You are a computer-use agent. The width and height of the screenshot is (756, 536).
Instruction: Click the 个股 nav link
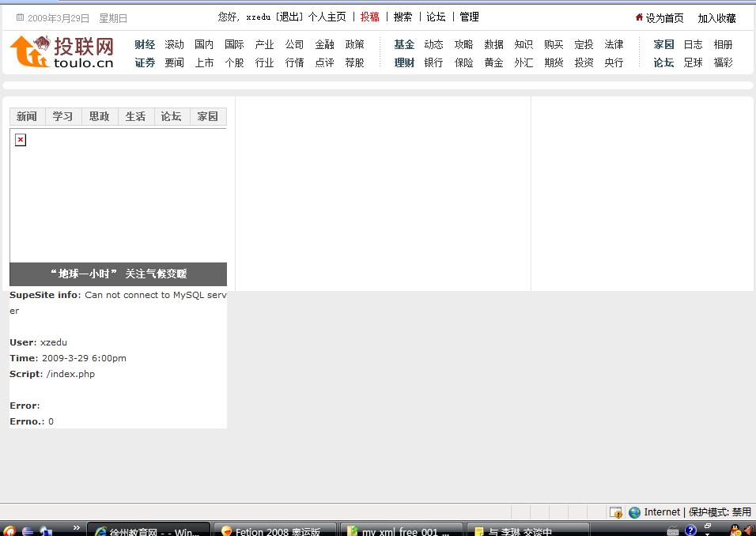point(234,62)
